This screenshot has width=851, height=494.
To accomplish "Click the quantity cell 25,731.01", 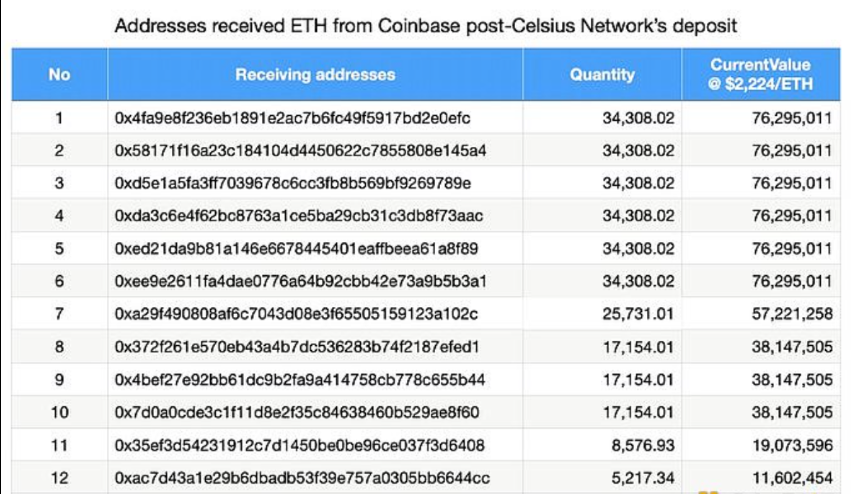I will [x=638, y=314].
